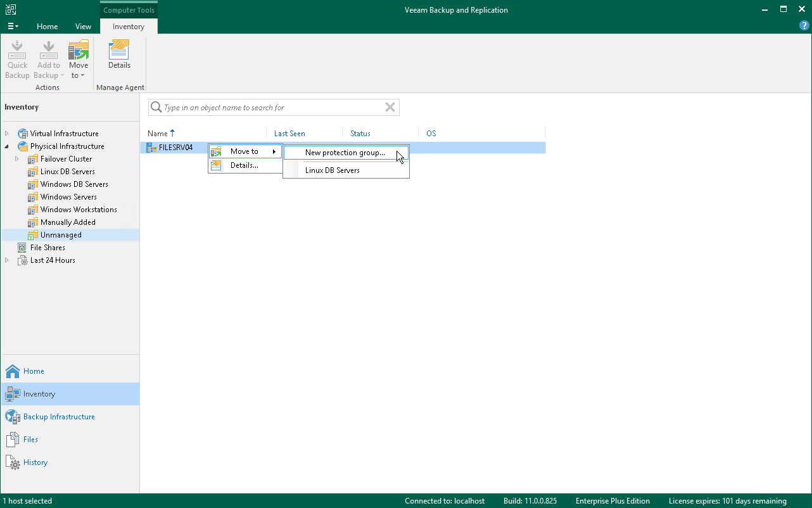The height and width of the screenshot is (508, 812).
Task: Select the Computer Tools contextual tab label
Action: click(x=129, y=10)
